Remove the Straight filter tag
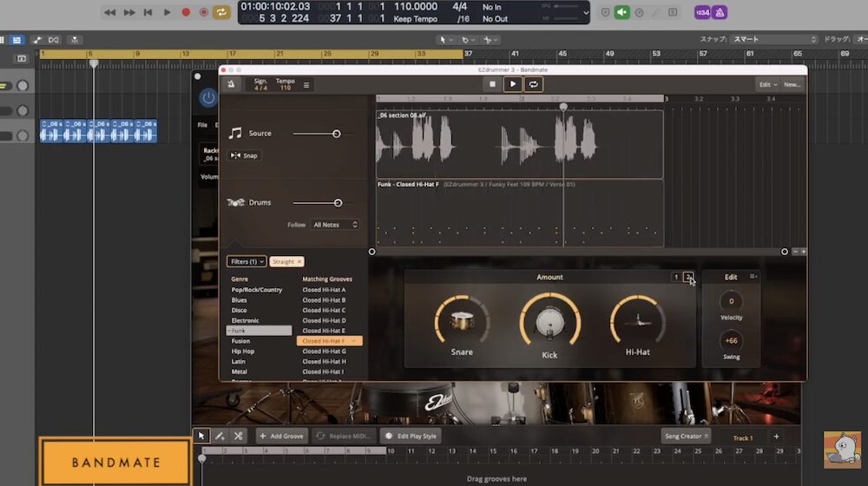 [299, 262]
